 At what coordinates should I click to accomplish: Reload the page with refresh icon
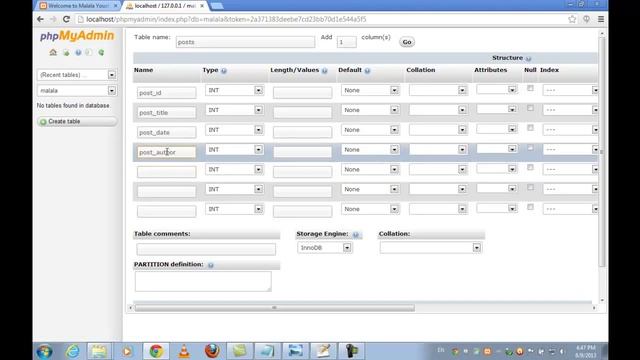[x=66, y=19]
